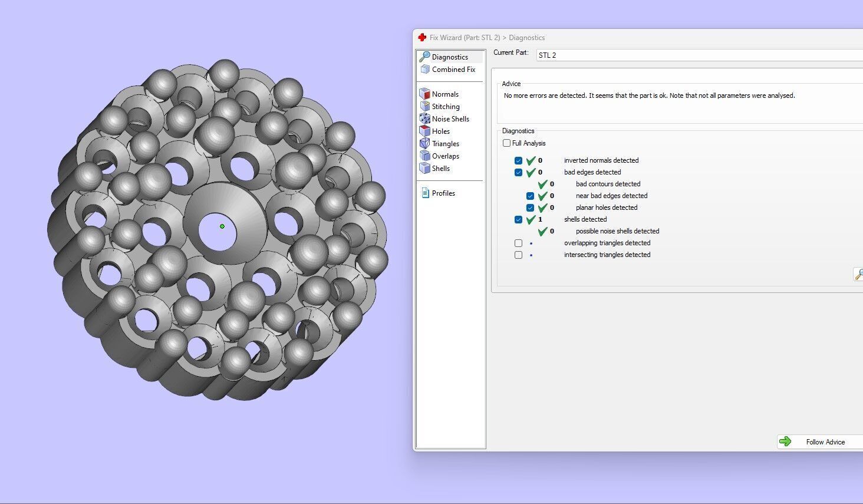The width and height of the screenshot is (863, 504).
Task: Uncheck planar holes detected checkbox
Action: (x=530, y=207)
